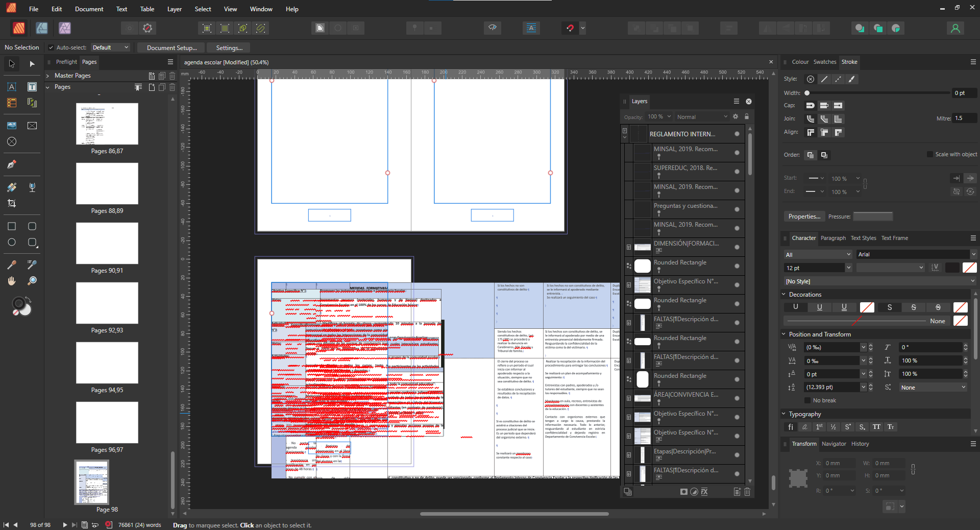
Task: Click the stroke Width slider handle
Action: click(x=807, y=93)
